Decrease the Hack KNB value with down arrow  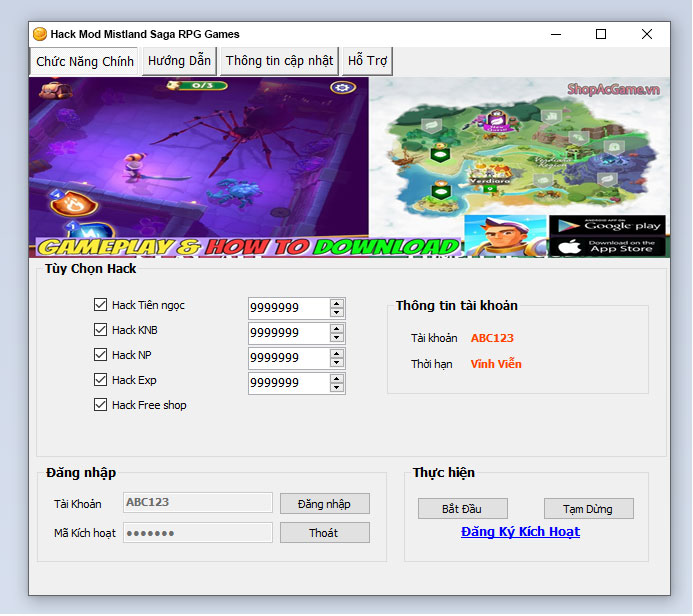point(337,338)
